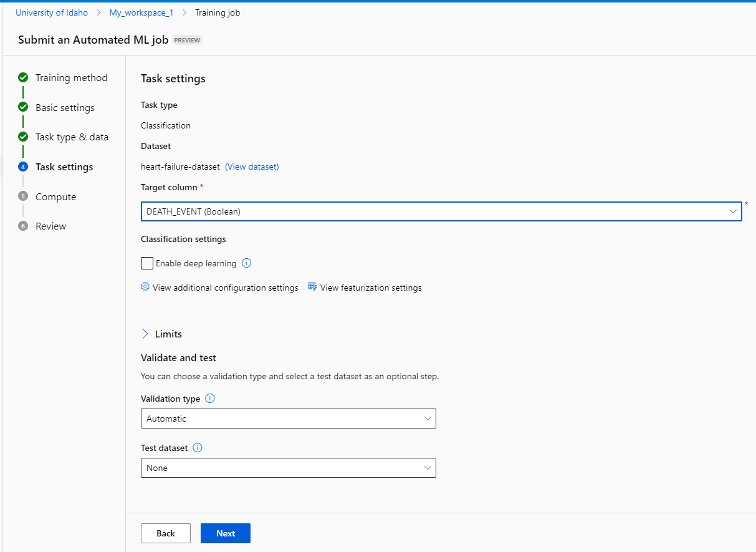Open the Validation type dropdown
Image resolution: width=756 pixels, height=552 pixels.
[x=289, y=419]
